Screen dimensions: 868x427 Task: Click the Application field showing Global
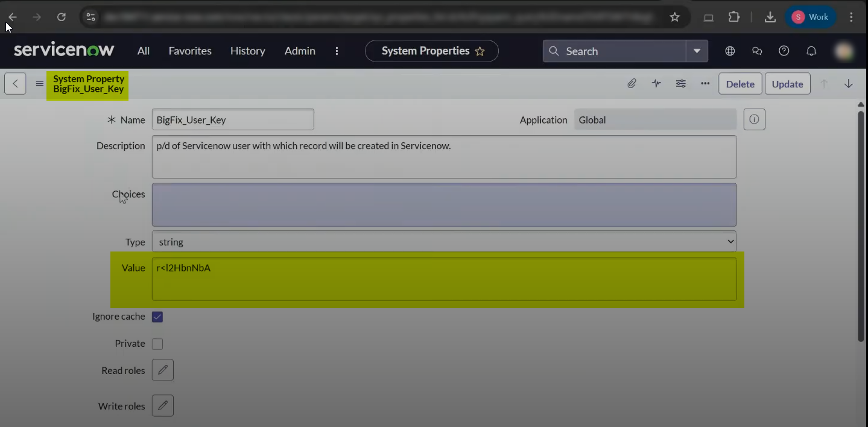pyautogui.click(x=655, y=119)
